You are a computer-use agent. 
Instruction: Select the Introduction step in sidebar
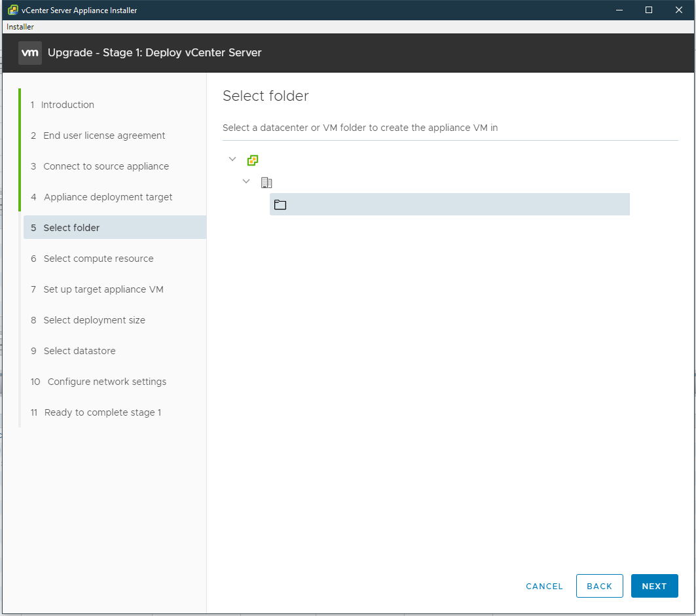67,105
